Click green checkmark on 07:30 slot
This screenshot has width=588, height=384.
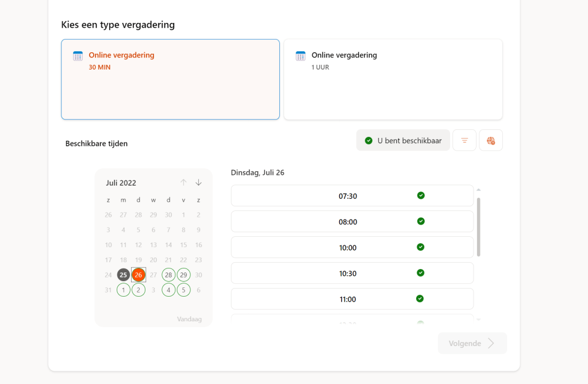click(421, 195)
